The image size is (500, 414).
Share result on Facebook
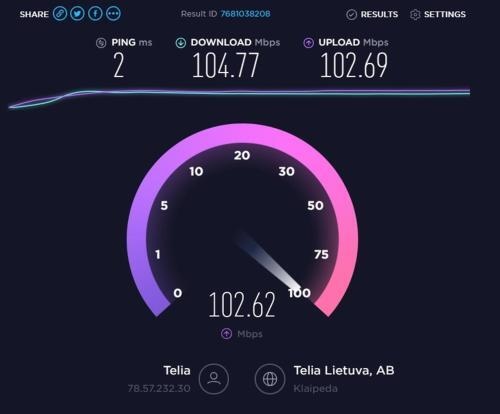point(95,14)
